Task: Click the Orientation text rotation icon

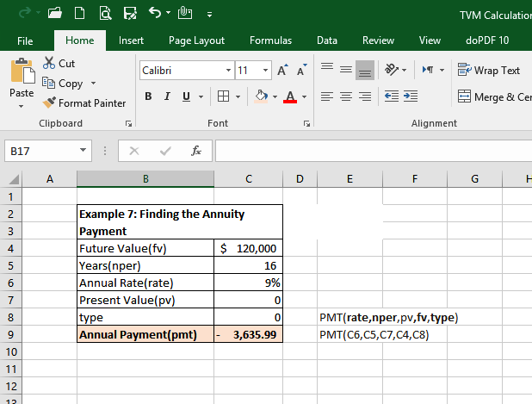Action: click(392, 70)
